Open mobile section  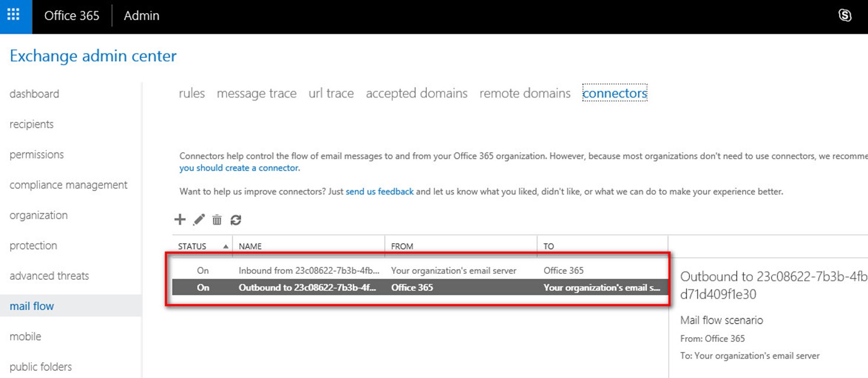[25, 337]
